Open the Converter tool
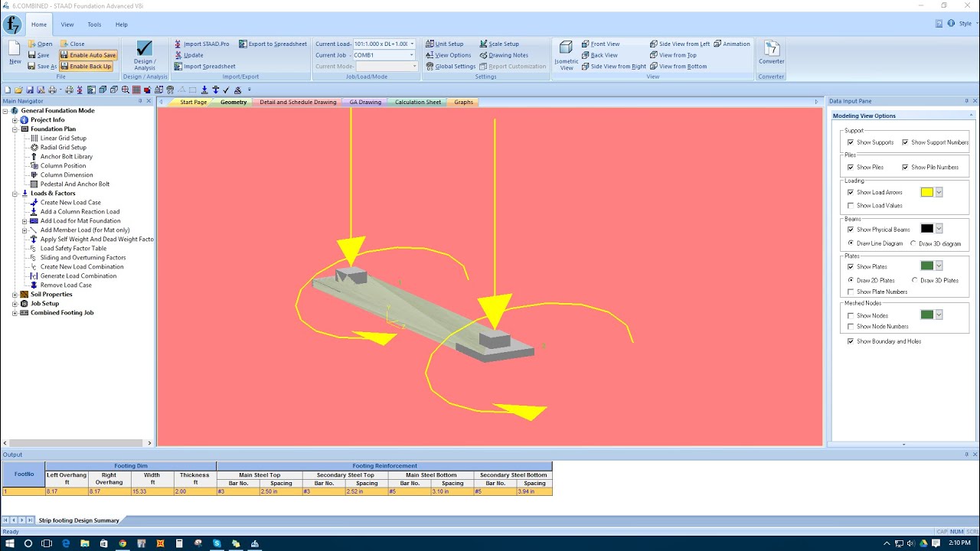Image resolution: width=980 pixels, height=551 pixels. 771,52
